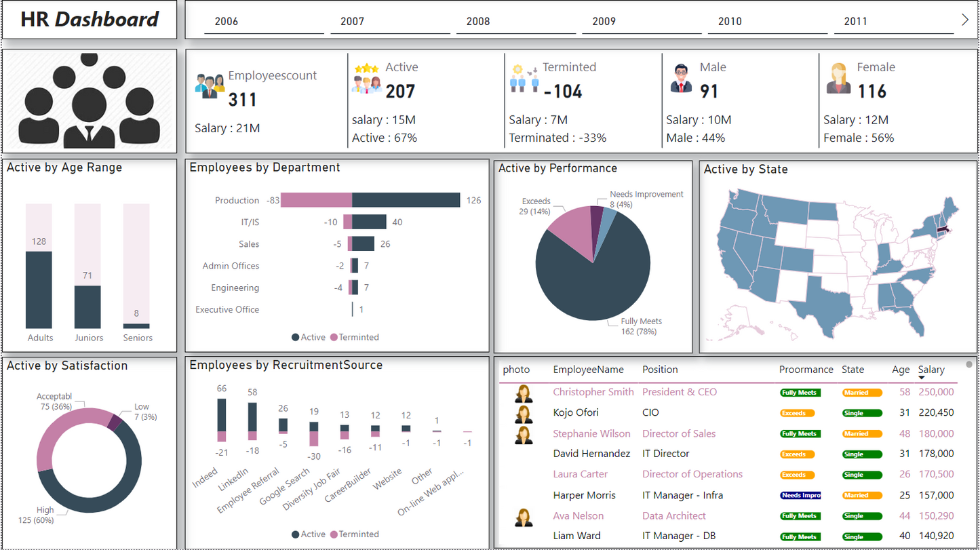Click the Active employees star icon
Viewport: 980px width, 550px height.
366,79
